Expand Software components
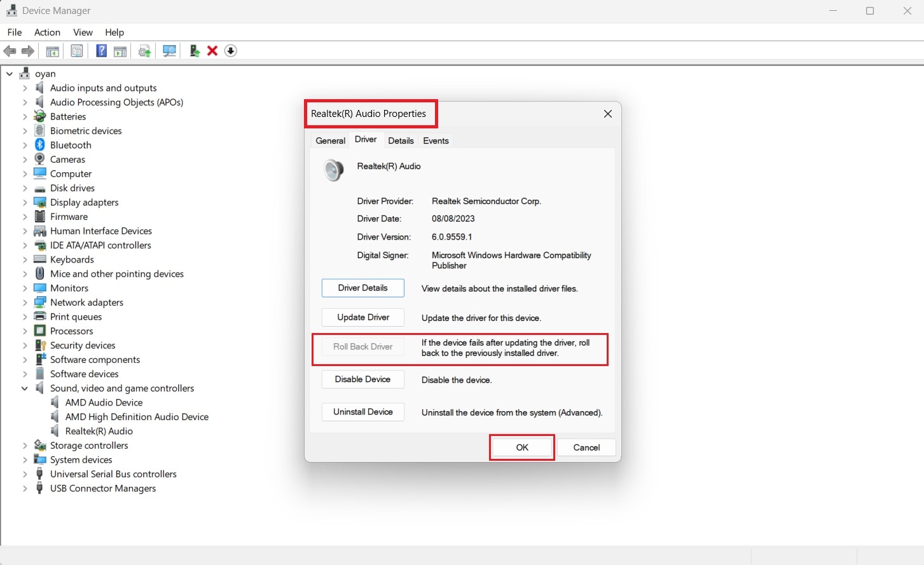Image resolution: width=924 pixels, height=565 pixels. point(25,360)
